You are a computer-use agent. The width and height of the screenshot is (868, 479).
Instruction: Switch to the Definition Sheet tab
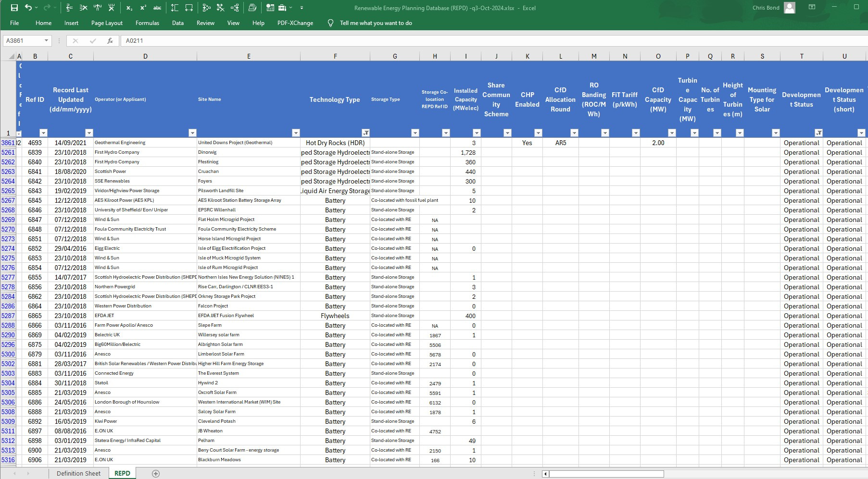[78, 473]
